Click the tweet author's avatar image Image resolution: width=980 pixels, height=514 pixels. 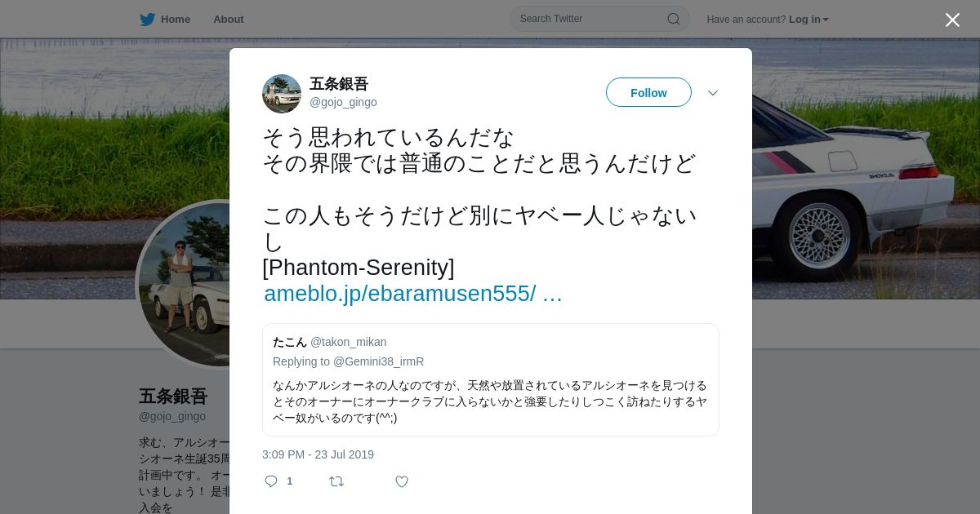[x=282, y=94]
